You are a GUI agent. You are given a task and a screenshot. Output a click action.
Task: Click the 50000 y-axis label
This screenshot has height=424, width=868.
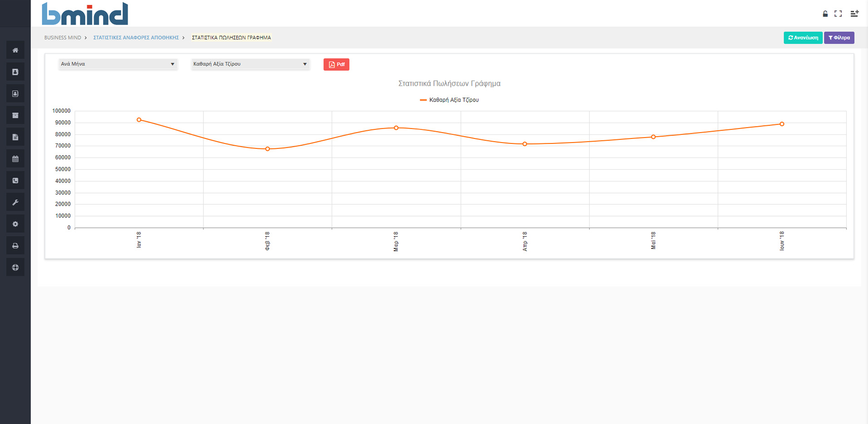63,169
